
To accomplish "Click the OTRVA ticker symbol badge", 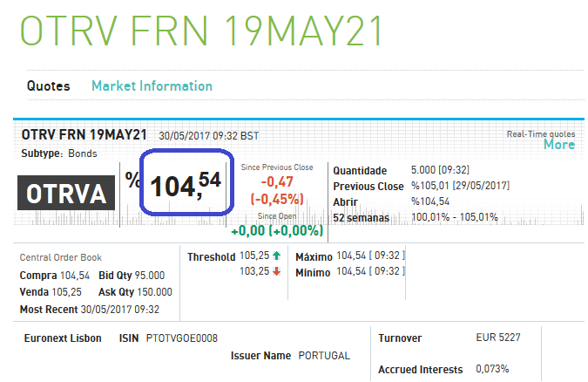I will (x=67, y=194).
